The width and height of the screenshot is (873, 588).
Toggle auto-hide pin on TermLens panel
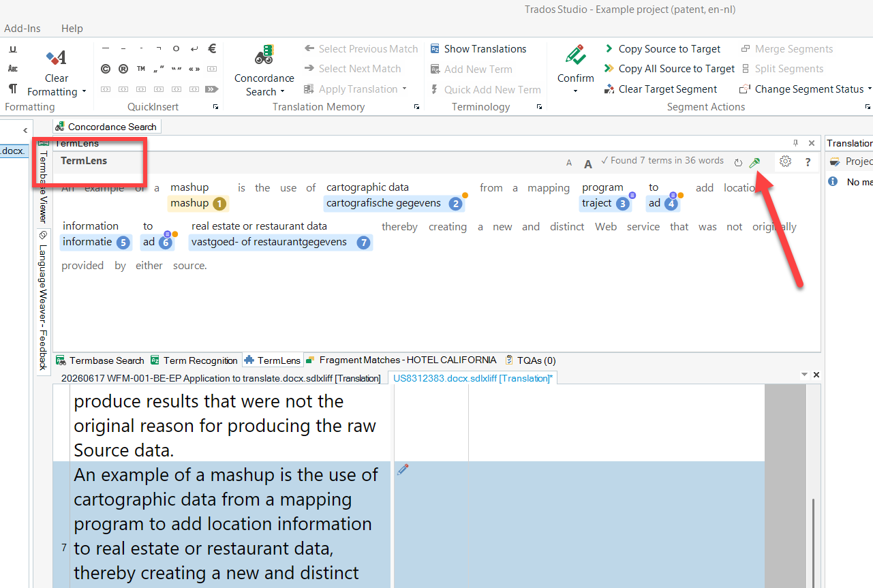pyautogui.click(x=795, y=143)
